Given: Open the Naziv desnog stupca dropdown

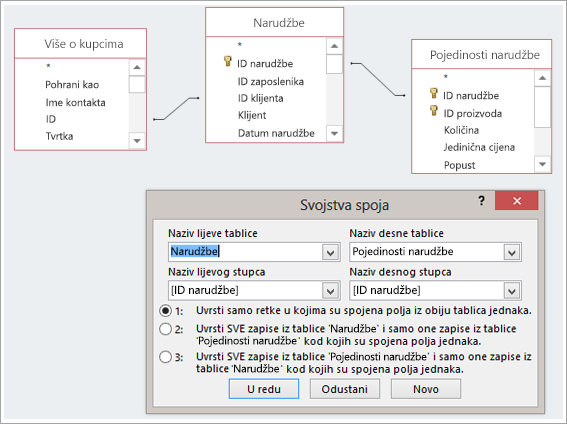Looking at the screenshot, I should tap(512, 291).
